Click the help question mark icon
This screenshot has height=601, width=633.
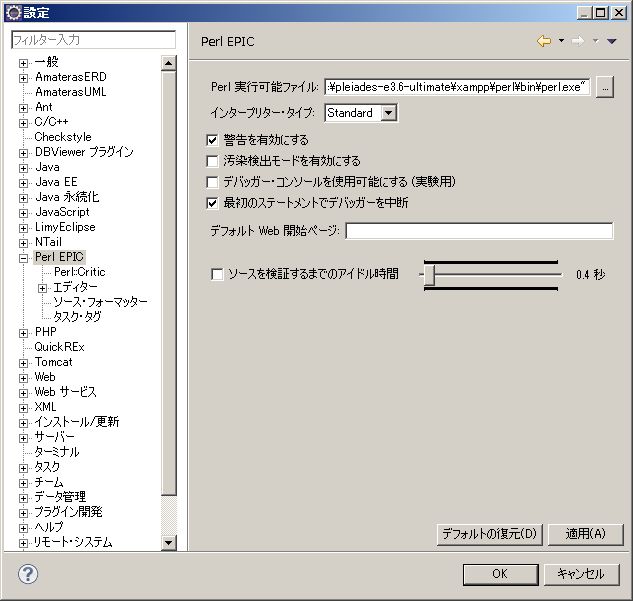[x=28, y=574]
